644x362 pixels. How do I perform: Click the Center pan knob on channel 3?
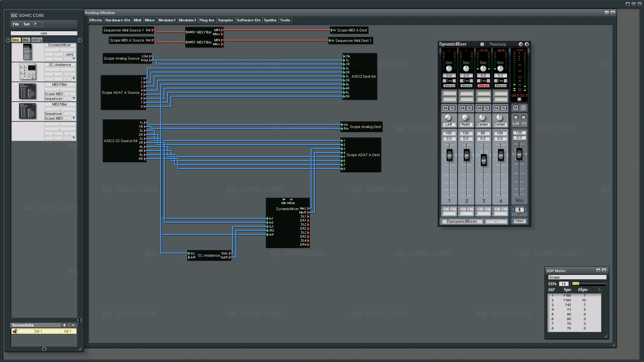click(x=482, y=118)
